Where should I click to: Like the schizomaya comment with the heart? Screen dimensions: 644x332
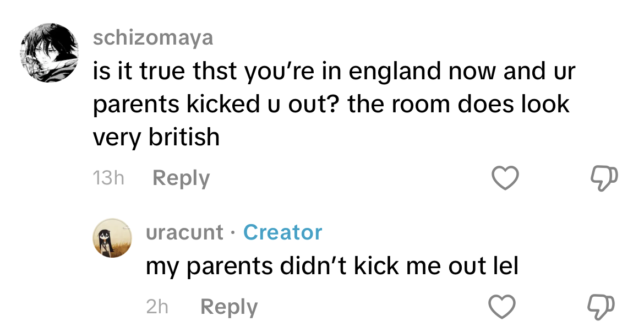tap(505, 179)
